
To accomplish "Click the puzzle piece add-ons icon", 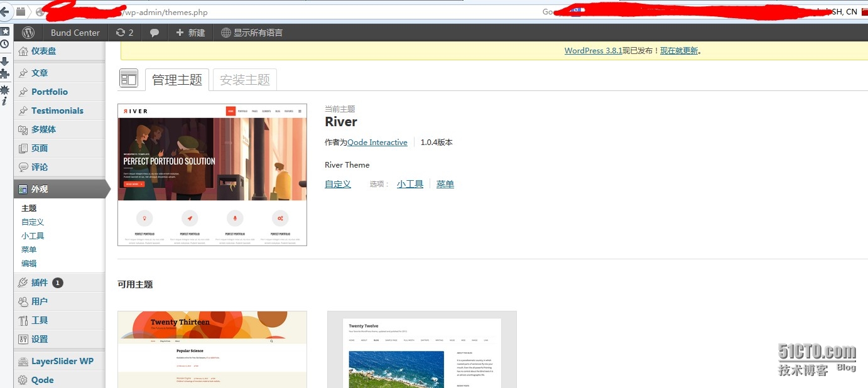I will pyautogui.click(x=5, y=73).
